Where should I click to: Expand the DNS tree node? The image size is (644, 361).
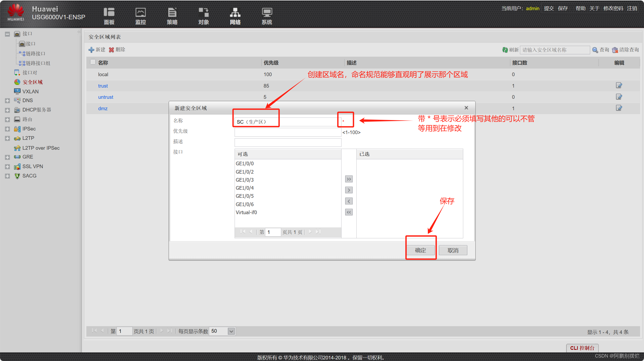coord(7,101)
